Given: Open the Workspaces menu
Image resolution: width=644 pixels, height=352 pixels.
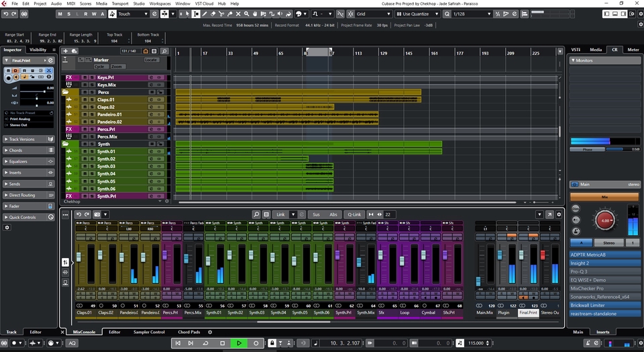Looking at the screenshot, I should click(160, 3).
